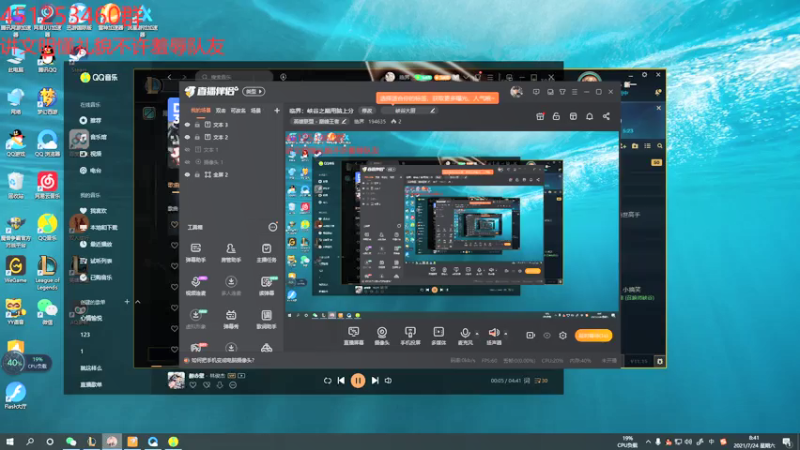
Task: Toggle visibility of 文本 1 source
Action: point(187,149)
